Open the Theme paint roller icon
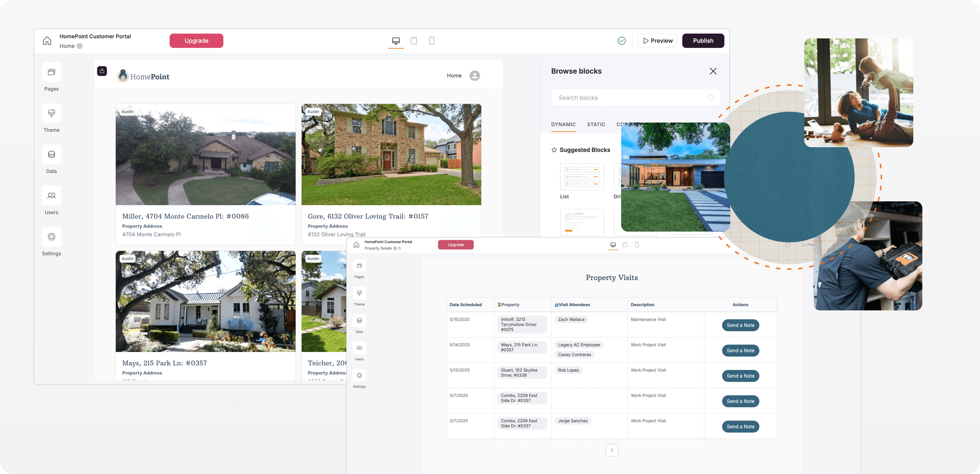 (51, 113)
